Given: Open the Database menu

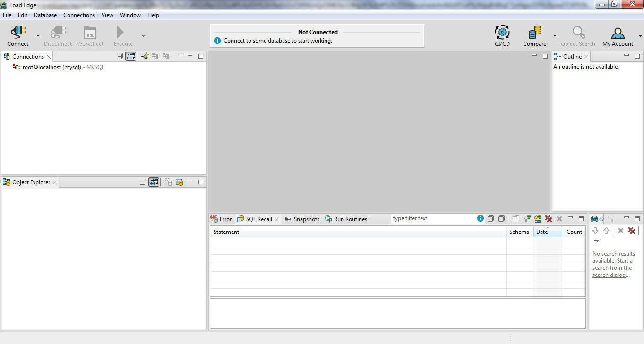Looking at the screenshot, I should [x=45, y=15].
